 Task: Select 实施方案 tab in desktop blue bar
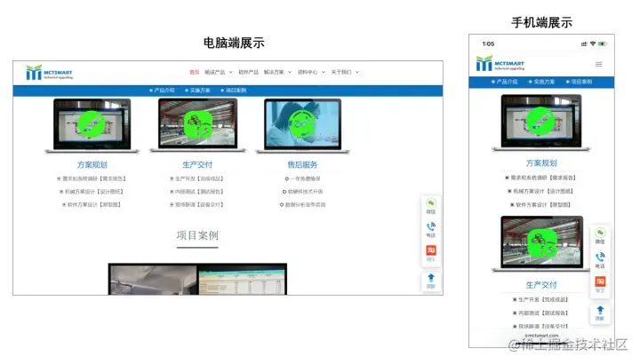pyautogui.click(x=197, y=91)
